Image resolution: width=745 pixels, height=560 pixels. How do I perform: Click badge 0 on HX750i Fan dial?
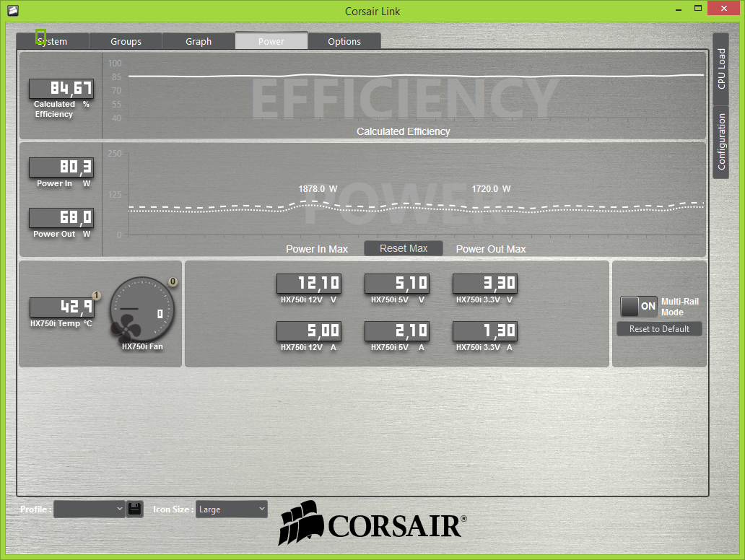(173, 281)
